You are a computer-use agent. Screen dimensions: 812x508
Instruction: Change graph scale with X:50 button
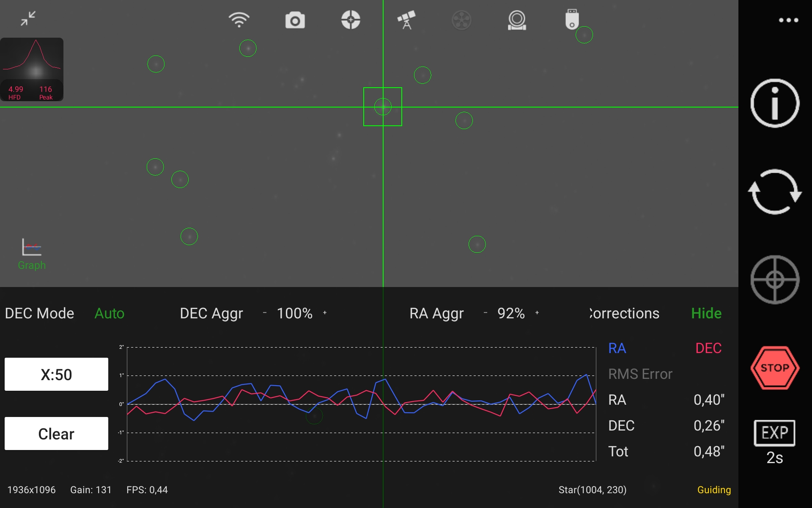(56, 374)
